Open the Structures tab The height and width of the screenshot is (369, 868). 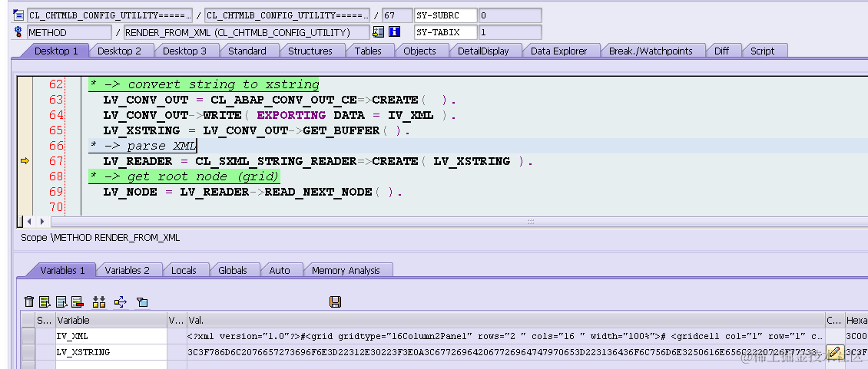(310, 51)
